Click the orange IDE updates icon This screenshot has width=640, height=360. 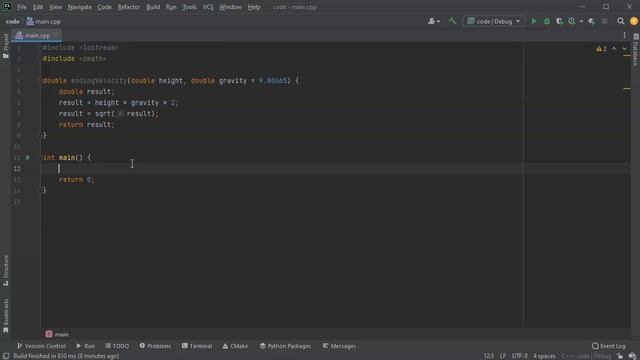coord(634,21)
